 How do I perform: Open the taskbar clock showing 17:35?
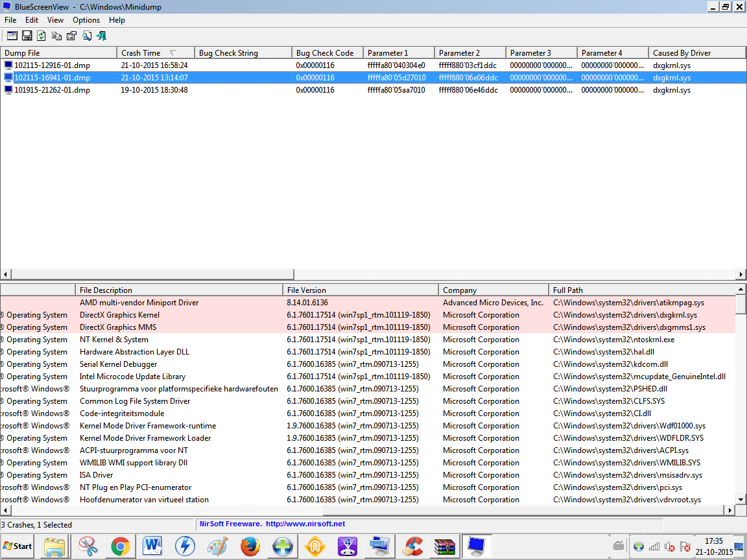point(714,546)
